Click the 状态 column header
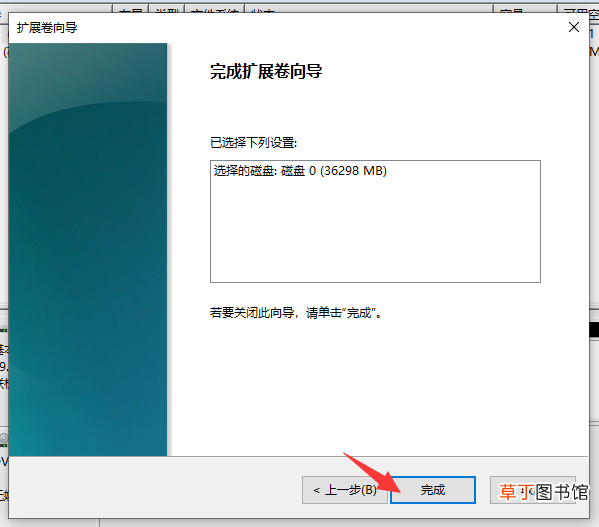Viewport: 599px width, 527px height. click(369, 9)
